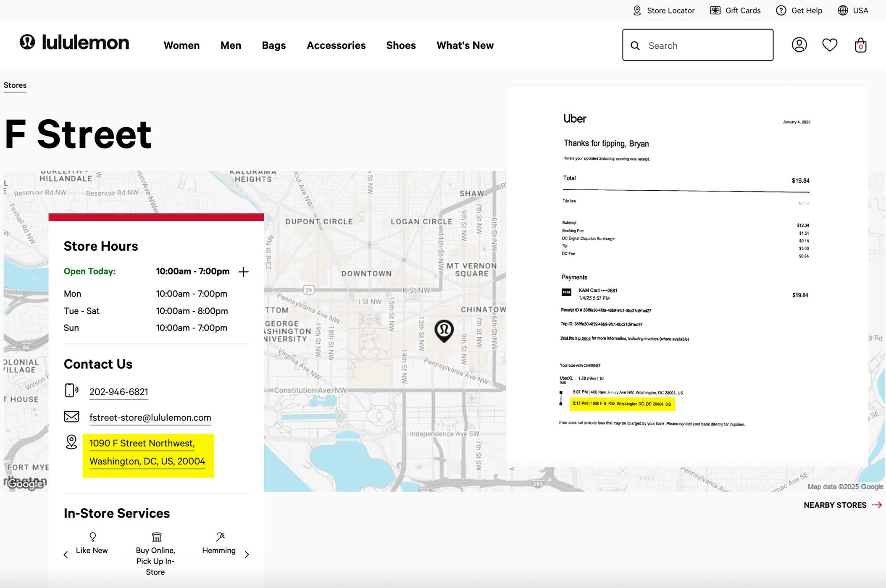Open the Stores breadcrumb link
The width and height of the screenshot is (886, 588).
15,85
